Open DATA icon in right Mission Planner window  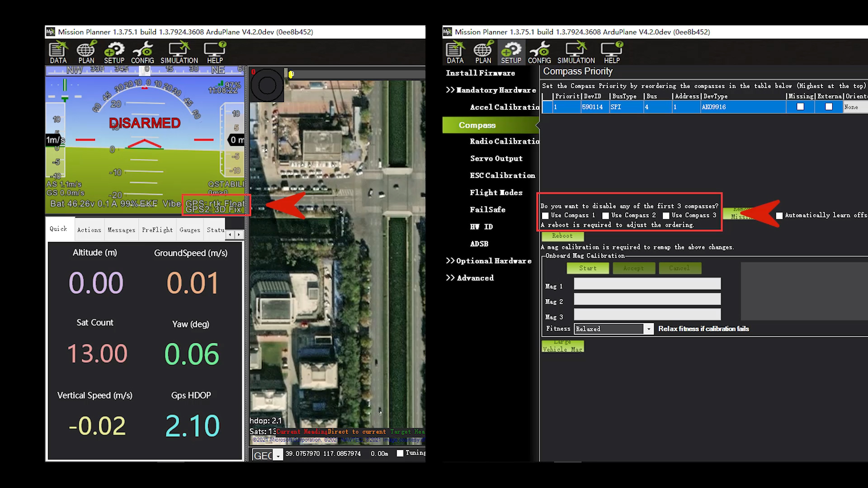pos(455,52)
